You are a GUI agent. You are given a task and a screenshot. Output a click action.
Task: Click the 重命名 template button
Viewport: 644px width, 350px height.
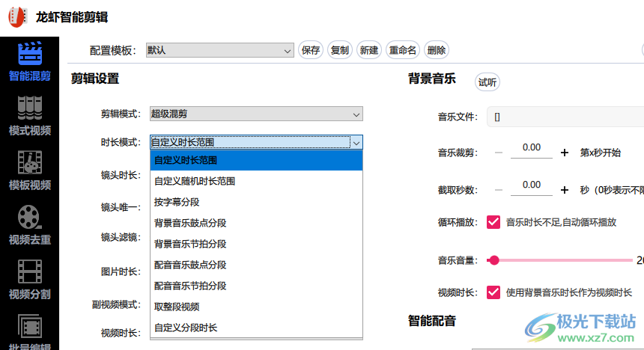[x=403, y=50]
